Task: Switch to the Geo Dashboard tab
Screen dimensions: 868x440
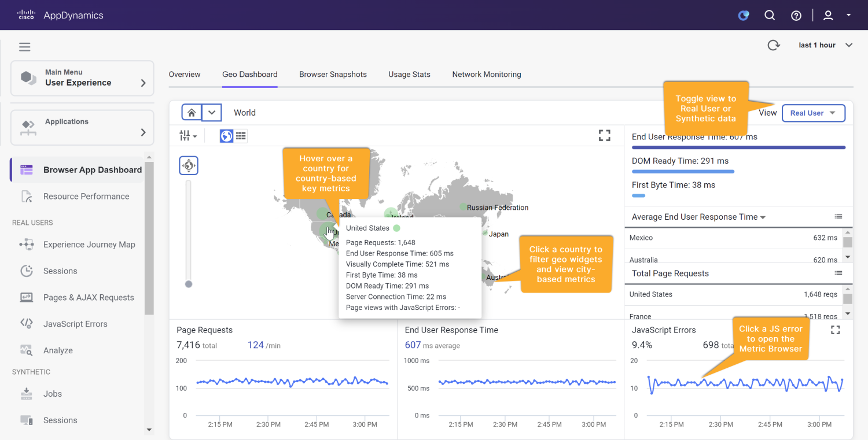Action: [x=250, y=75]
